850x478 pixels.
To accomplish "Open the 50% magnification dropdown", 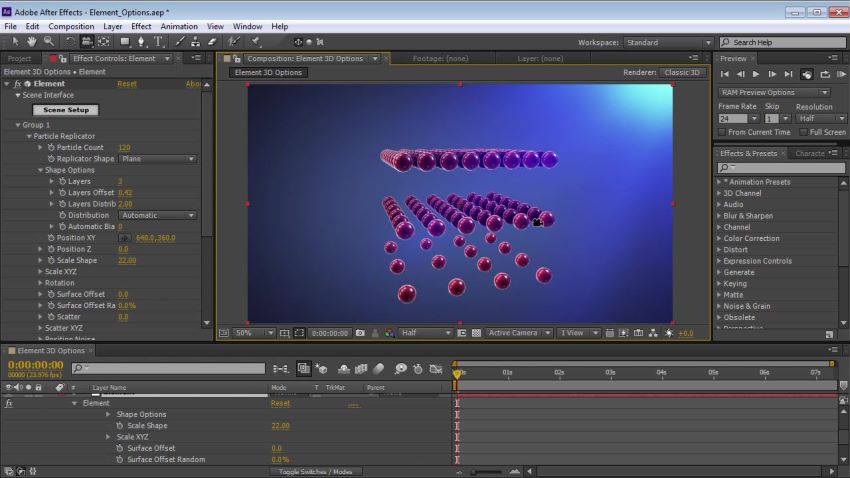I will point(254,333).
